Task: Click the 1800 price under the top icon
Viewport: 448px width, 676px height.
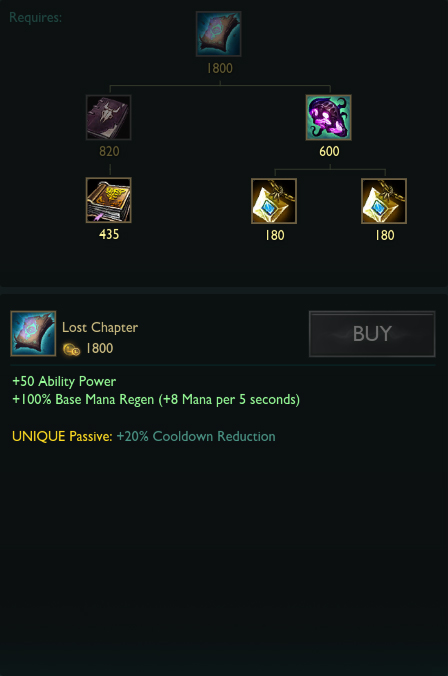Action: coord(219,68)
